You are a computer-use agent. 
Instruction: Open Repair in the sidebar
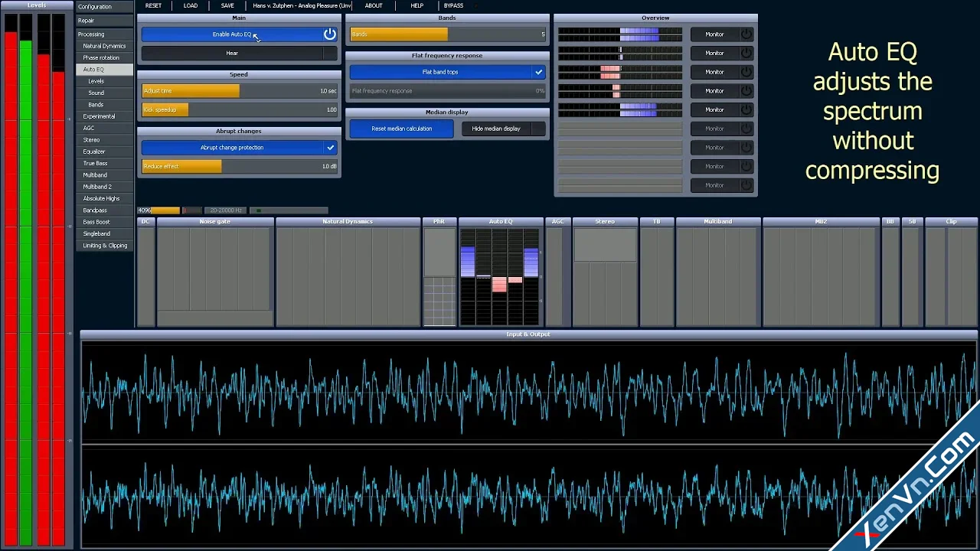click(x=104, y=21)
